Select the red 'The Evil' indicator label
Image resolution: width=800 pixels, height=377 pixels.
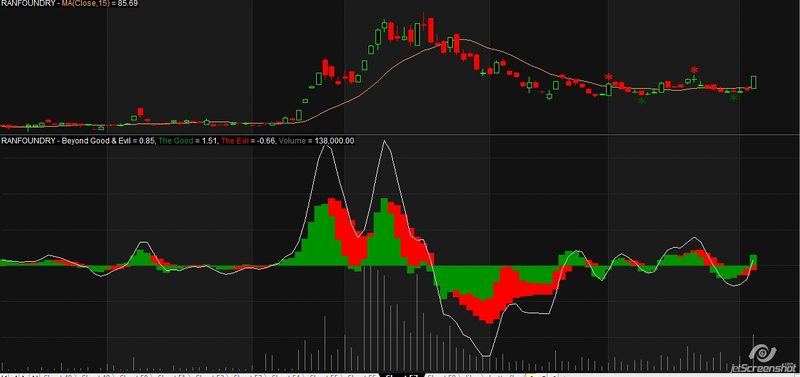(x=235, y=141)
